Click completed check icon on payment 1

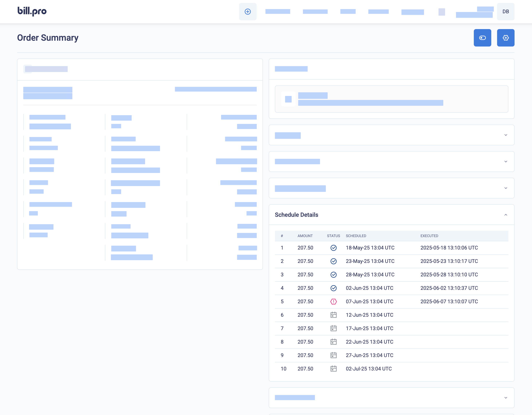tap(333, 248)
